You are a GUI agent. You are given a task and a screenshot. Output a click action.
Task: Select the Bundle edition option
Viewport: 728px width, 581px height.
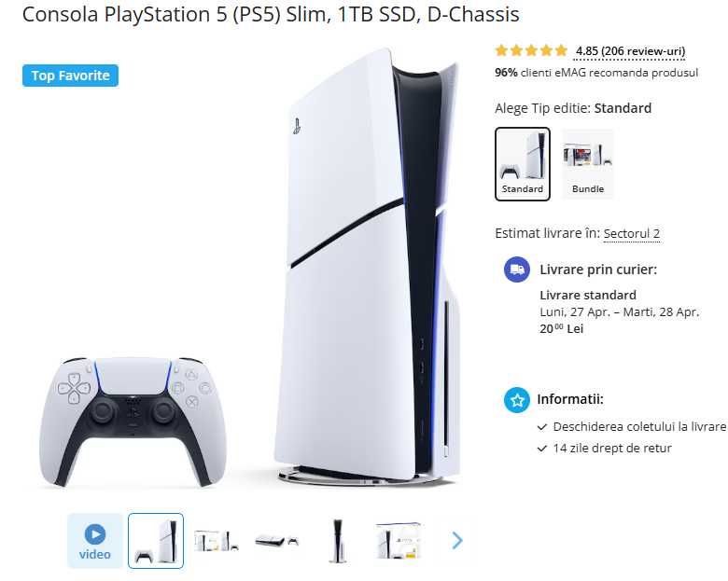pyautogui.click(x=588, y=164)
